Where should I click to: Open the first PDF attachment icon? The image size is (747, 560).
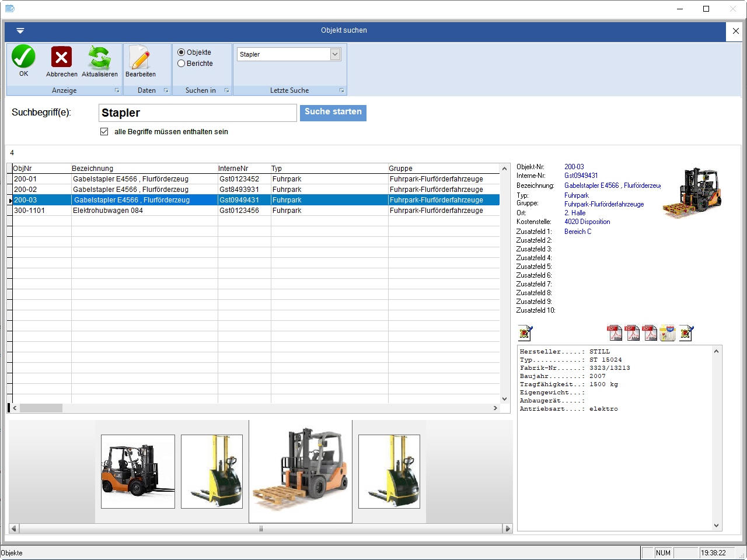615,332
